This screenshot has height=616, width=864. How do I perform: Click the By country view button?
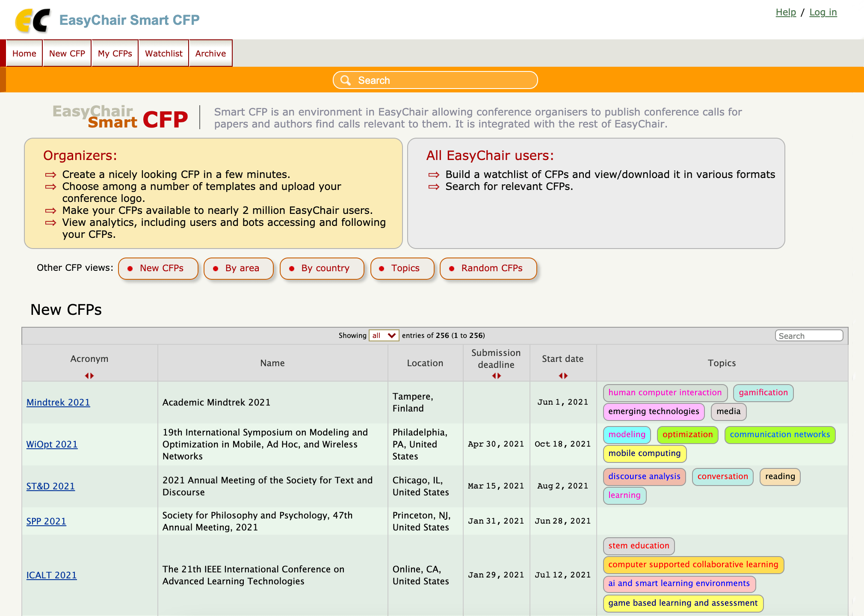coord(322,268)
